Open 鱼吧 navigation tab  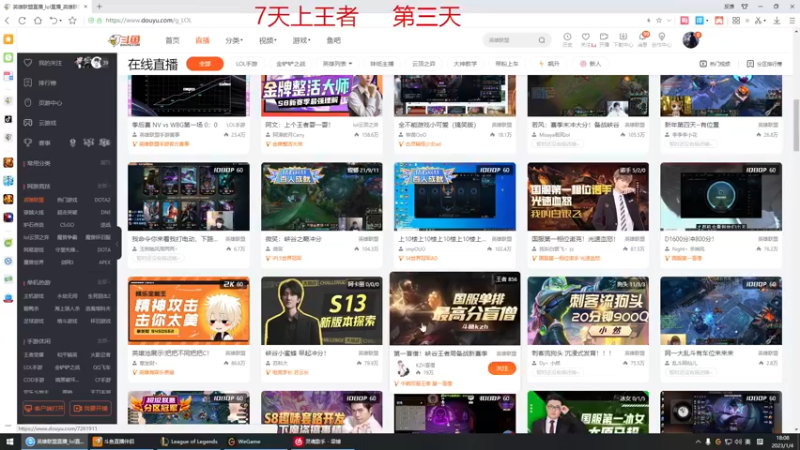334,40
